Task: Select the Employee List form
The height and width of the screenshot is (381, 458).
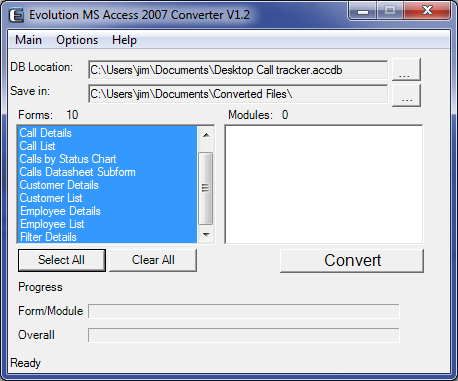Action: coord(107,224)
